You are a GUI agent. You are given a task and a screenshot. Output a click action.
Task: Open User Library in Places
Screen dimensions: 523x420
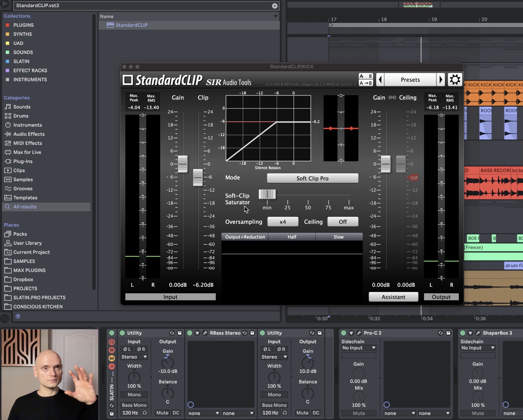[x=28, y=243]
